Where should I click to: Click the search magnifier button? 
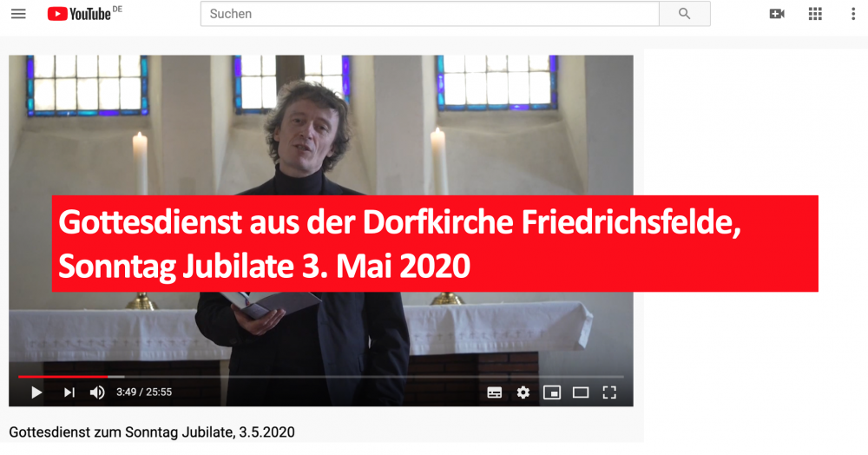tap(685, 14)
